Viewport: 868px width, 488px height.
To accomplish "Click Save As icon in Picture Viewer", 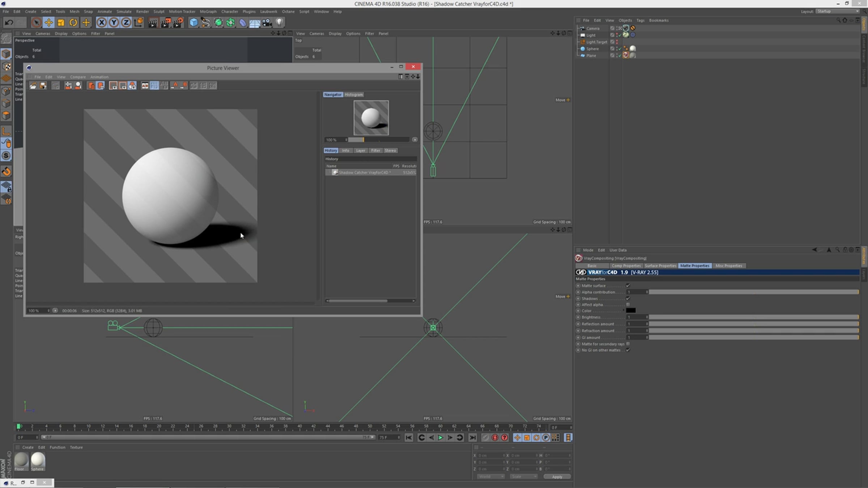I will click(x=43, y=85).
